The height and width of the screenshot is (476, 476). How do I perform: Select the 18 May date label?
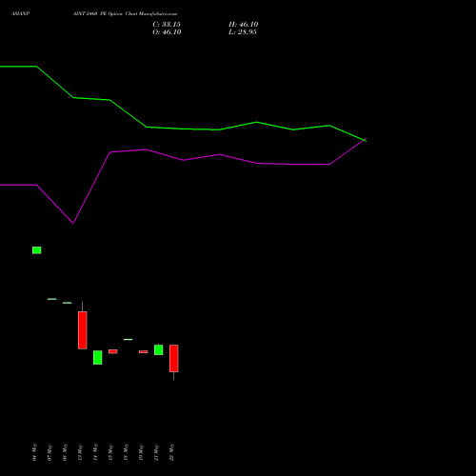tap(126, 452)
